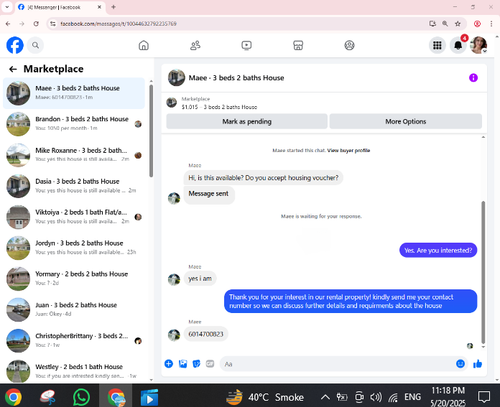Switch the ENG input language indicator

pyautogui.click(x=412, y=397)
